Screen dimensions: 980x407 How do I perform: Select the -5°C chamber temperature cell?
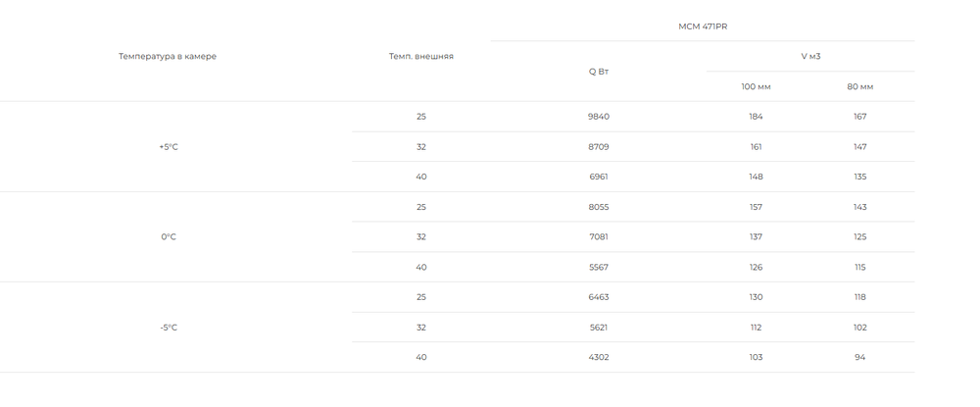[169, 328]
